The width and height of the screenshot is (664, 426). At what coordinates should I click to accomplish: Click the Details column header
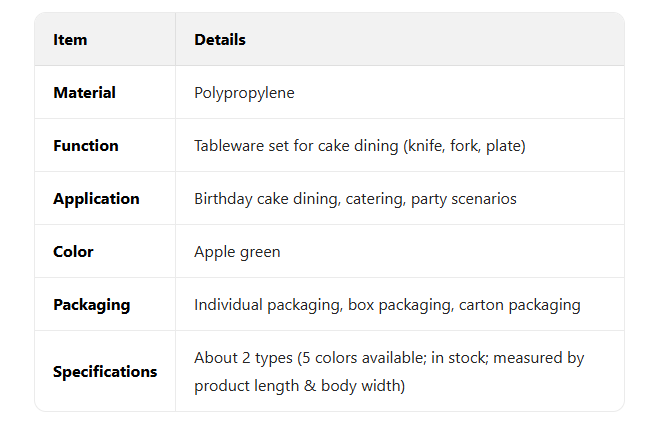220,40
